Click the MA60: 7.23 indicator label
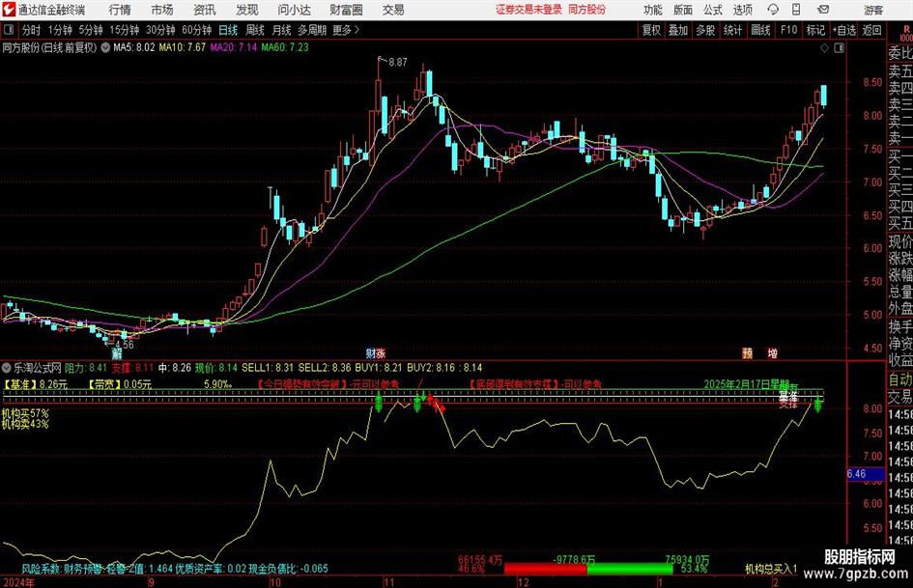 (285, 47)
